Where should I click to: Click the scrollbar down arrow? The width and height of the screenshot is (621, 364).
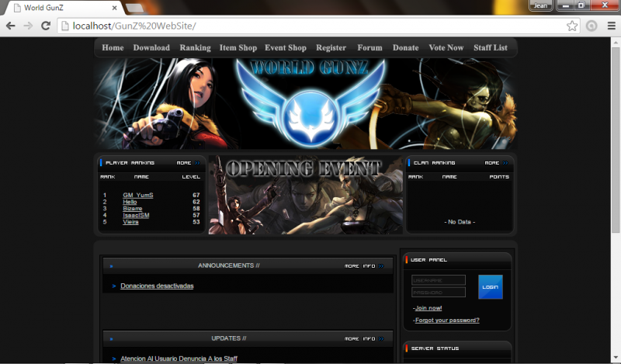coord(616,358)
